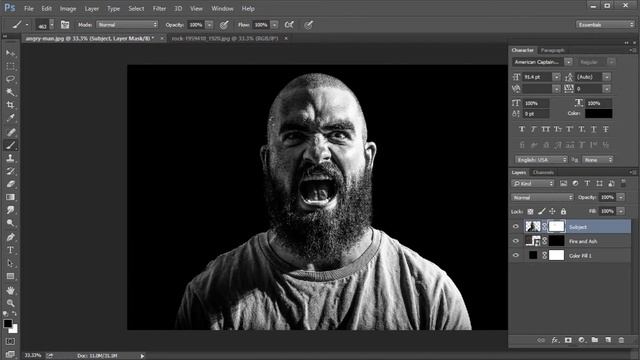640x360 pixels.
Task: Open the Kind filter dropdown
Action: [533, 184]
